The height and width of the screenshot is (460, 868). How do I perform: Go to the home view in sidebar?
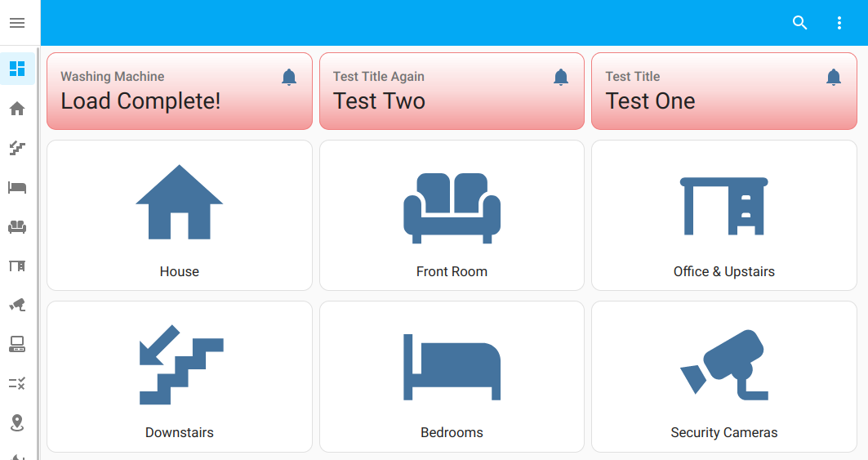(17, 109)
